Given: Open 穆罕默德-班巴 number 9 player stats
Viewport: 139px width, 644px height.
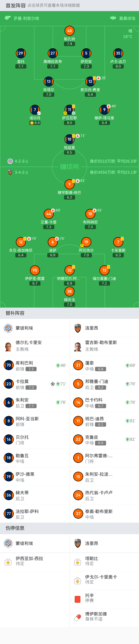Looking at the screenshot, I should coord(69,184).
